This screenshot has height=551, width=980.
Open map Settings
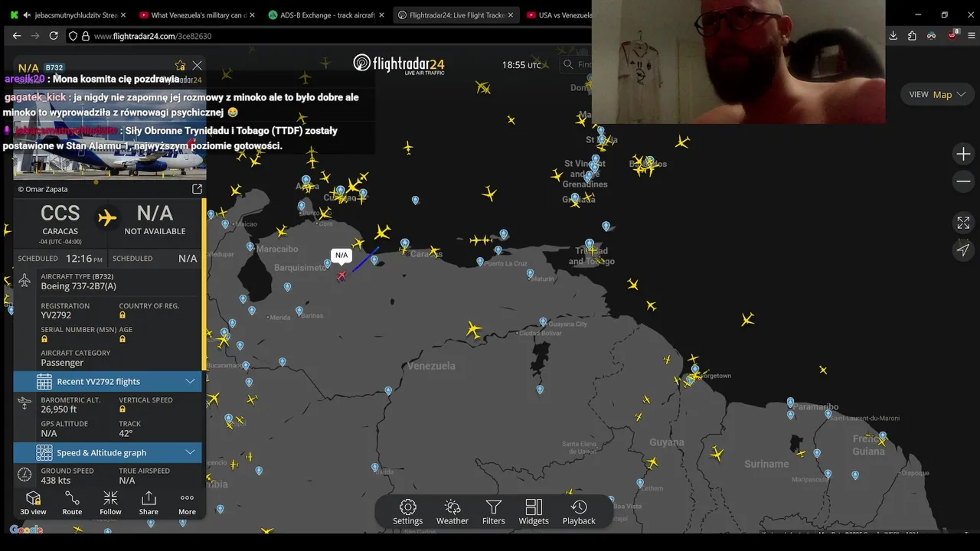[408, 512]
